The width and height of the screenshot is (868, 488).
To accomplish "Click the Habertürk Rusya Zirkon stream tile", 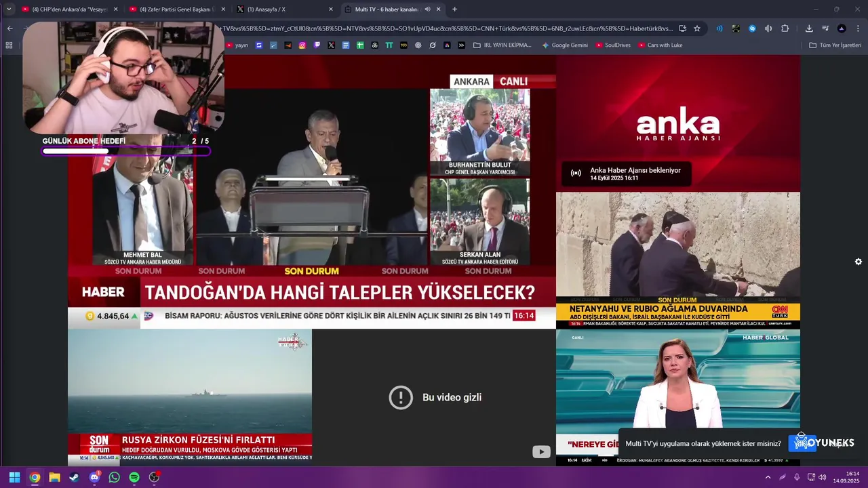I will pos(190,397).
